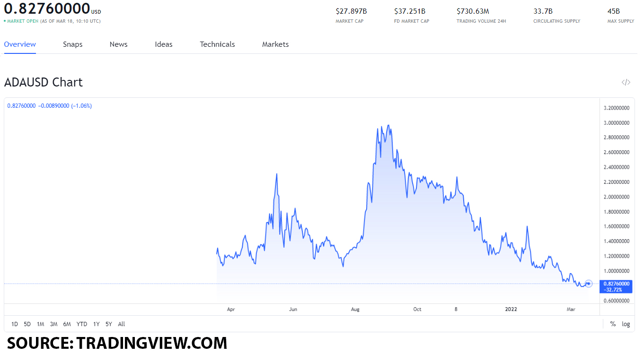Image resolution: width=644 pixels, height=354 pixels.
Task: Open the Technicals tab
Action: coord(217,44)
